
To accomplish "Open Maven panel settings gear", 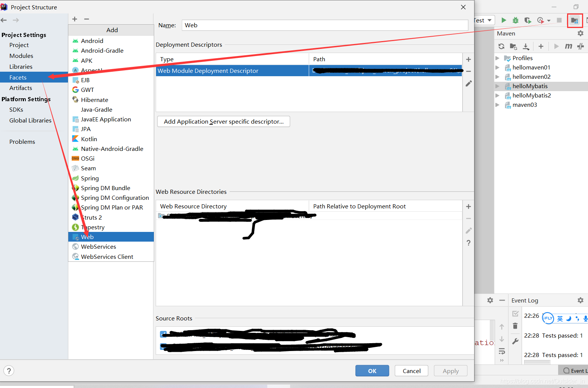I will pyautogui.click(x=580, y=33).
